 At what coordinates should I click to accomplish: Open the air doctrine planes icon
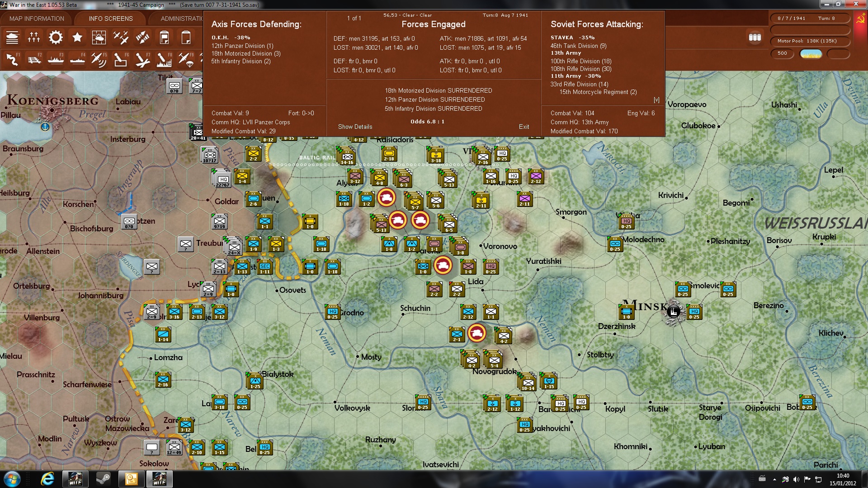[x=121, y=38]
